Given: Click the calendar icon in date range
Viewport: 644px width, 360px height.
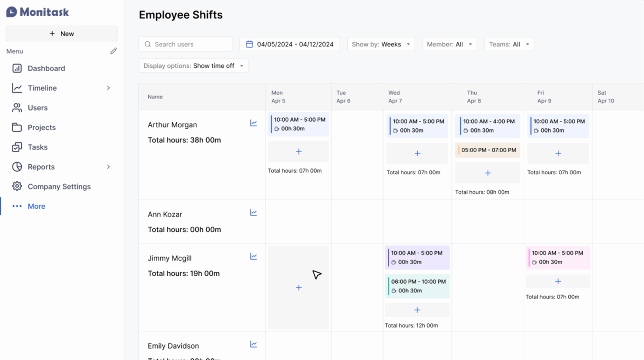Looking at the screenshot, I should coord(249,44).
